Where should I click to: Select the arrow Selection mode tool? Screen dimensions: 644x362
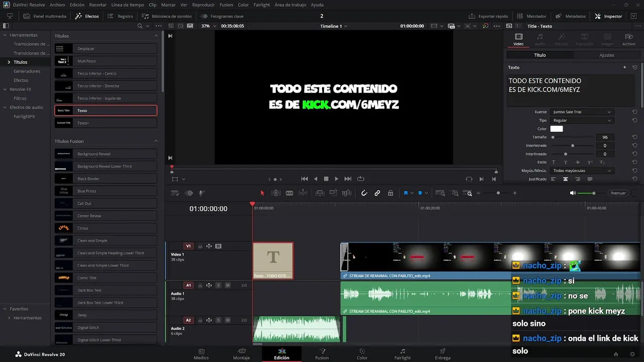tap(262, 193)
